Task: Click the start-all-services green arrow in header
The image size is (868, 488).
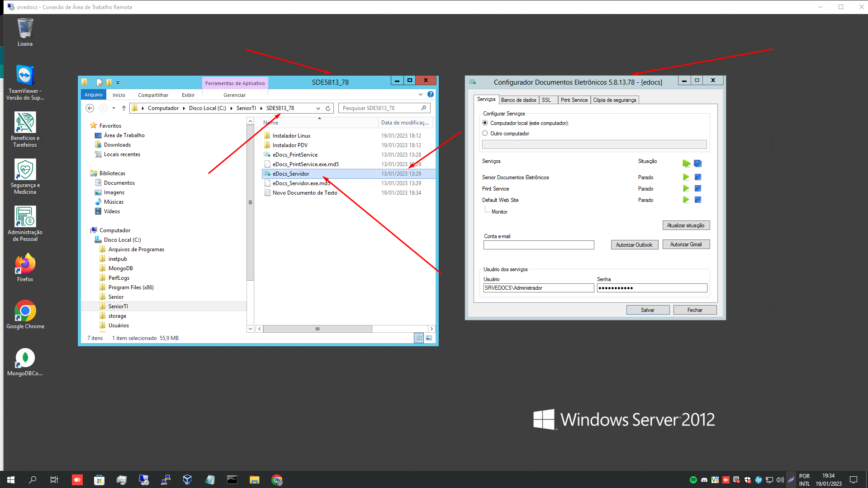Action: tap(687, 163)
